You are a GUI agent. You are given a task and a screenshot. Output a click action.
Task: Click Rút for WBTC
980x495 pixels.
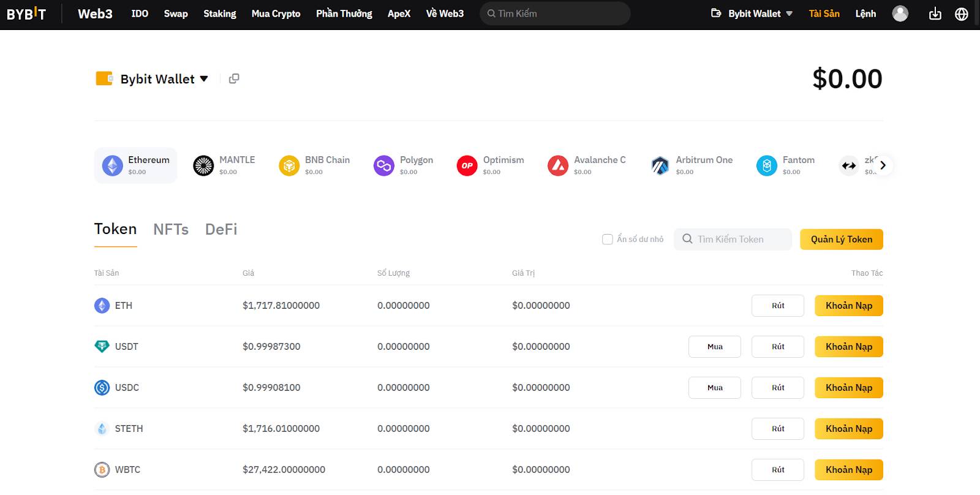778,470
